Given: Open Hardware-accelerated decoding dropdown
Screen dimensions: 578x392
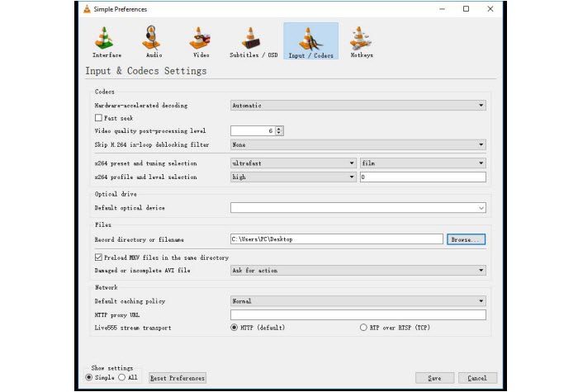Looking at the screenshot, I should [358, 106].
